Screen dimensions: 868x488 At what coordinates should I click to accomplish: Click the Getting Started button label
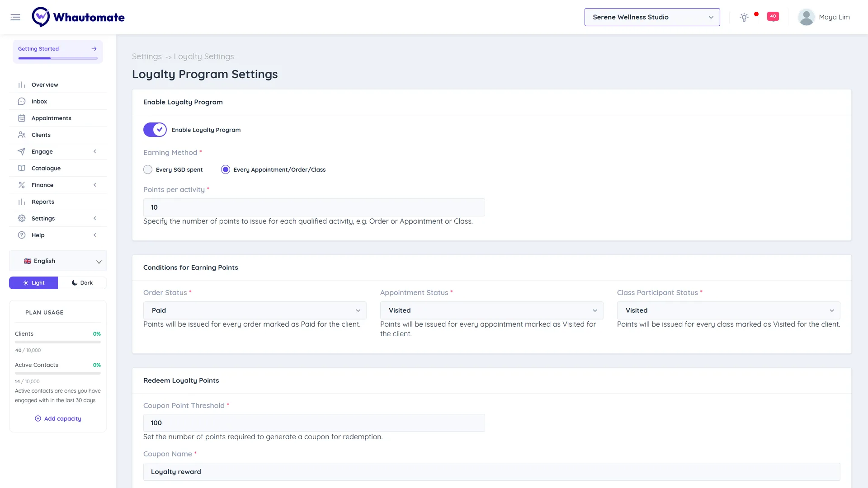click(x=38, y=49)
